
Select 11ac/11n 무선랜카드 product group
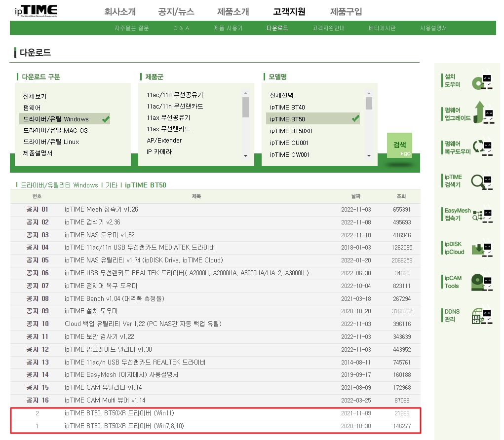pos(175,107)
